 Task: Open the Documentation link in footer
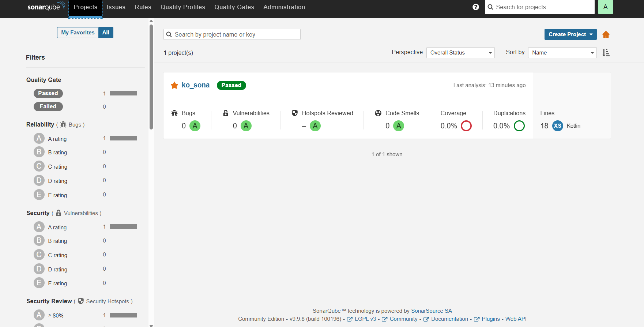point(450,319)
